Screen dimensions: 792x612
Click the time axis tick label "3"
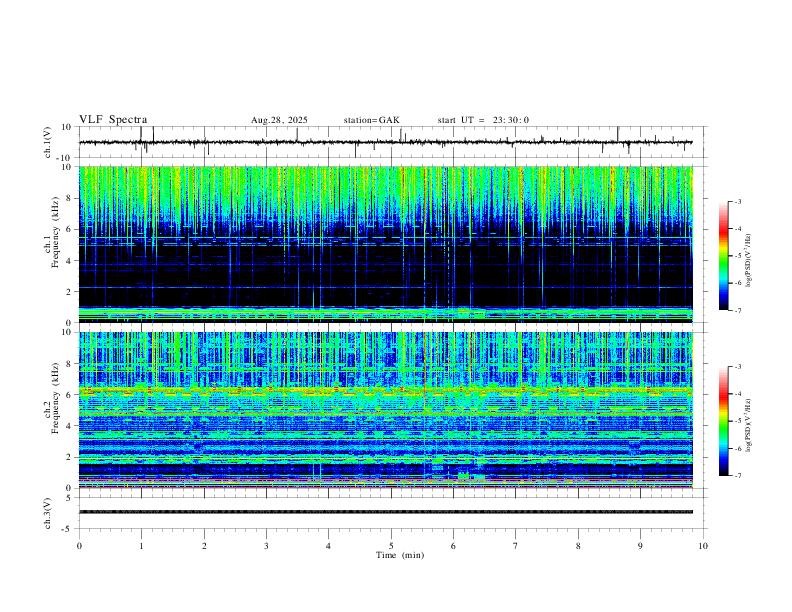pos(266,546)
